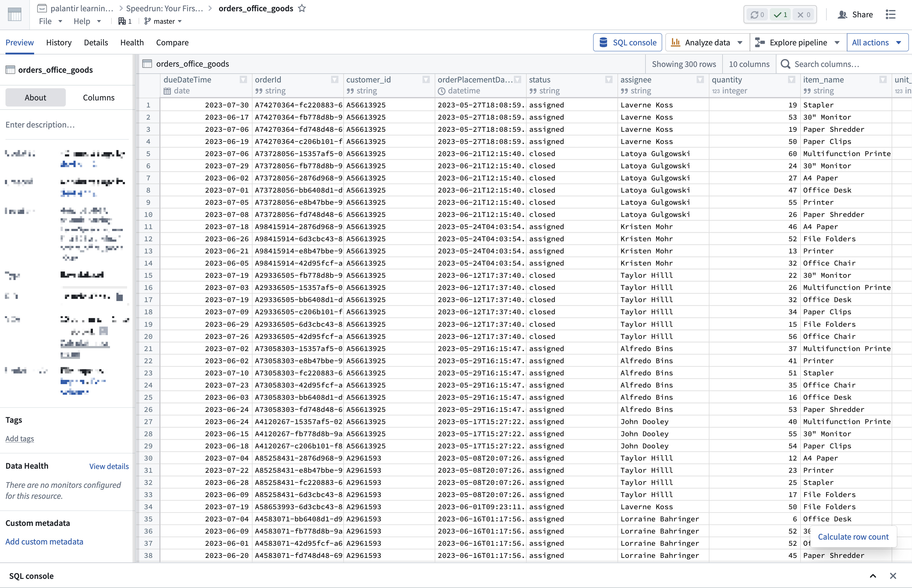Star the orders_office_goods dataset as favorite

(302, 9)
